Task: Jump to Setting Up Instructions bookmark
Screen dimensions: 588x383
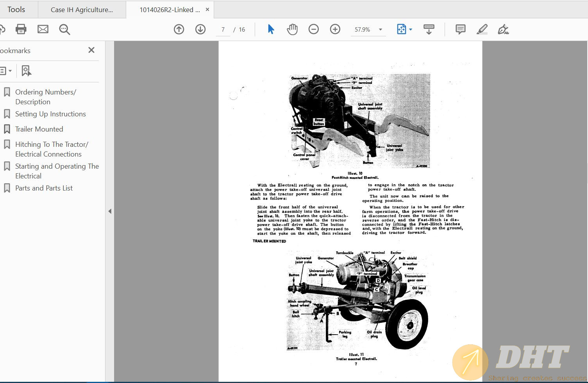Action: (x=50, y=114)
